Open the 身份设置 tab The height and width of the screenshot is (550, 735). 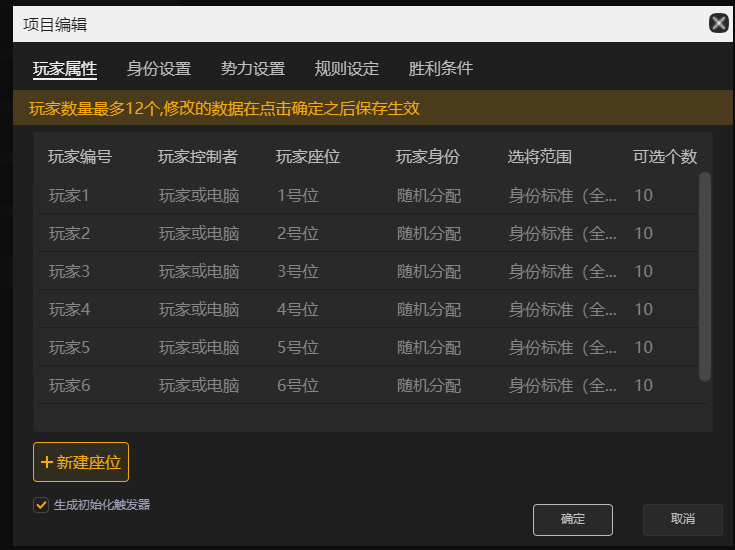(x=158, y=69)
